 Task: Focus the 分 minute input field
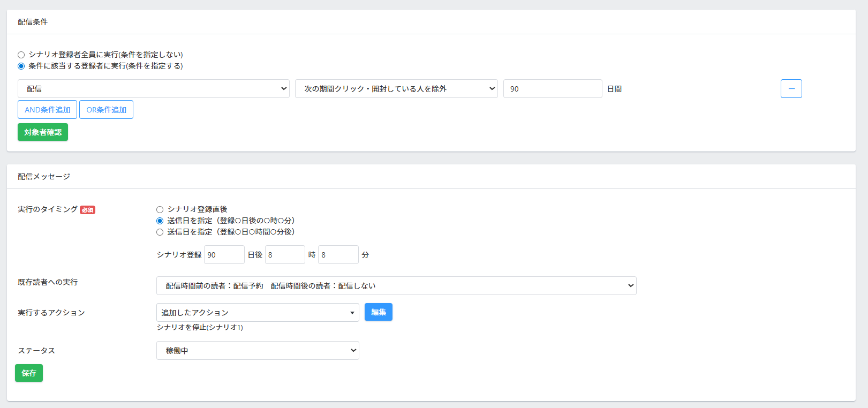[338, 255]
